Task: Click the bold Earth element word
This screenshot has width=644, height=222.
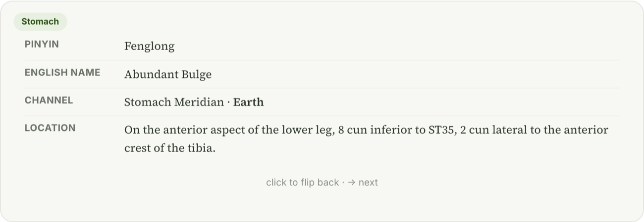Action: (248, 102)
